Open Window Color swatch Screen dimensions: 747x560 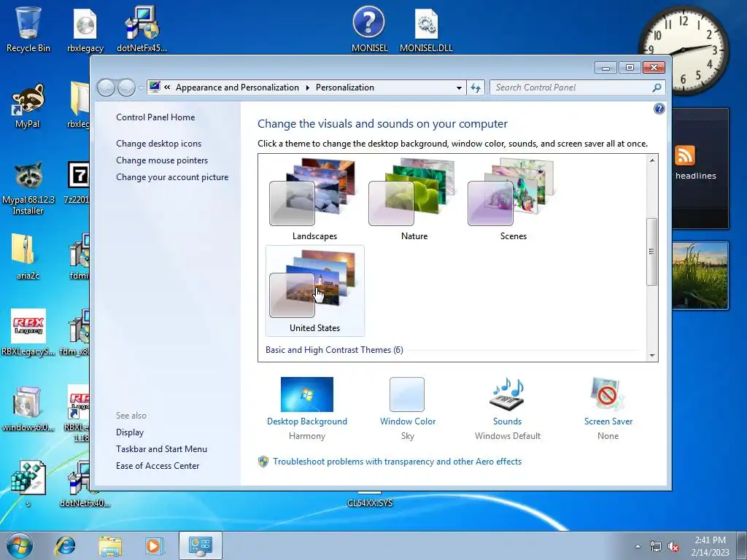coord(407,394)
